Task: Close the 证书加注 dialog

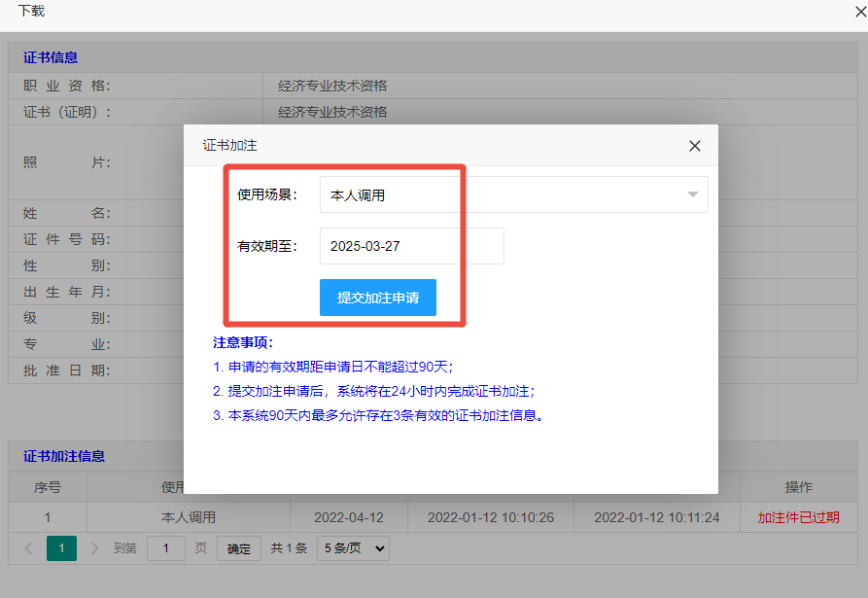Action: (x=694, y=146)
